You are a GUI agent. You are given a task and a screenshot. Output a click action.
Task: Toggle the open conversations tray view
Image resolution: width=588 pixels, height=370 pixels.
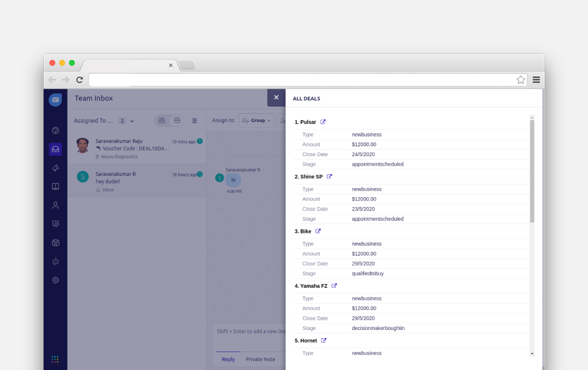161,121
